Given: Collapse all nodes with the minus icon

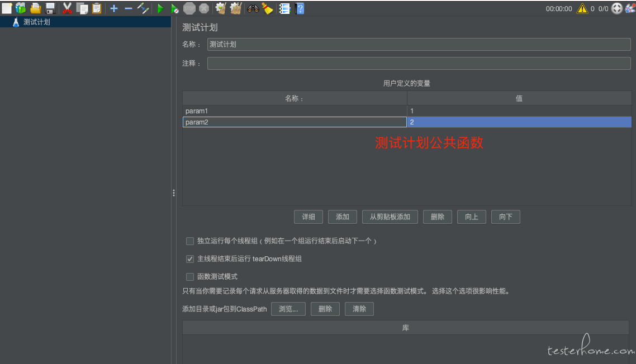Looking at the screenshot, I should click(x=129, y=8).
